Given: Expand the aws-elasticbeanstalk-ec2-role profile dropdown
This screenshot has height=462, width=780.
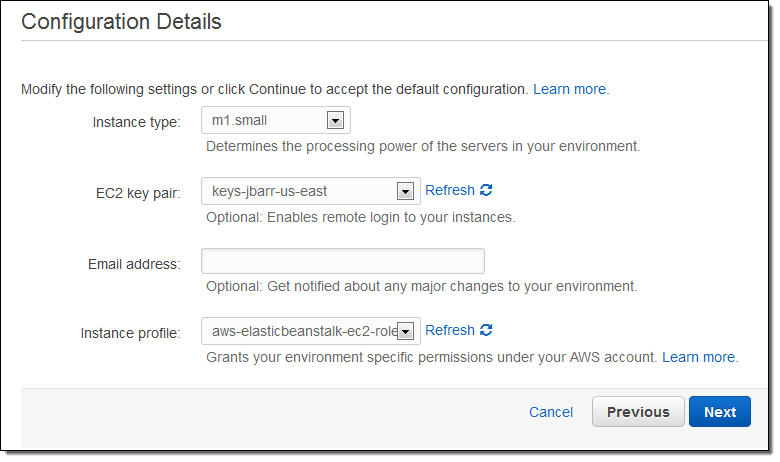Looking at the screenshot, I should click(x=300, y=331).
